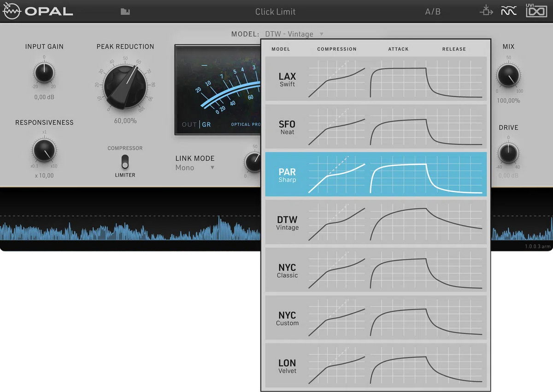The width and height of the screenshot is (553, 392).
Task: Toggle the waveform display icon
Action: click(509, 11)
